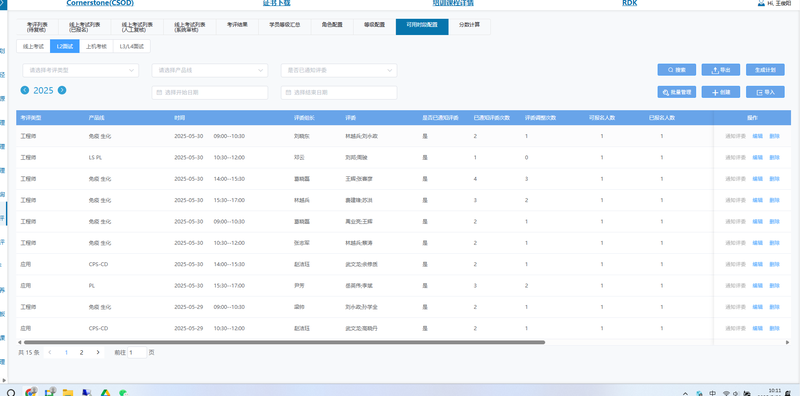Image resolution: width=800 pixels, height=396 pixels.
Task: Click 删除 in the 2025-05-29 09:00 row
Action: [774, 307]
